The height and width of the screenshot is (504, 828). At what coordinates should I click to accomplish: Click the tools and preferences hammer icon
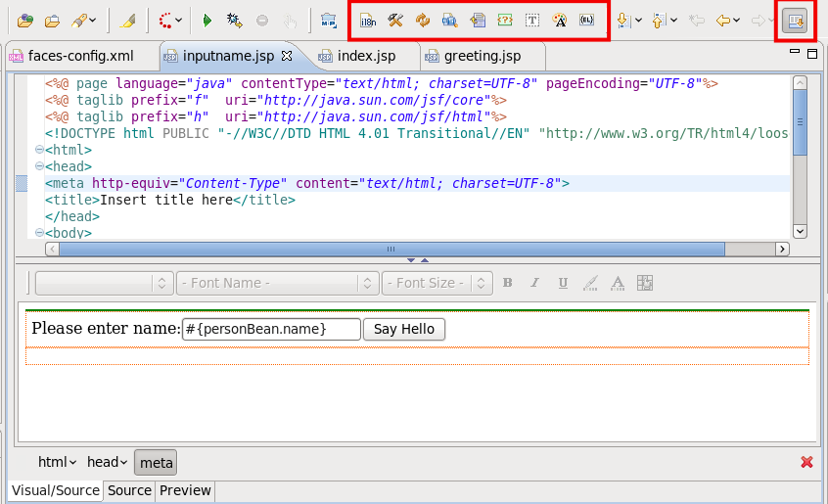[395, 20]
